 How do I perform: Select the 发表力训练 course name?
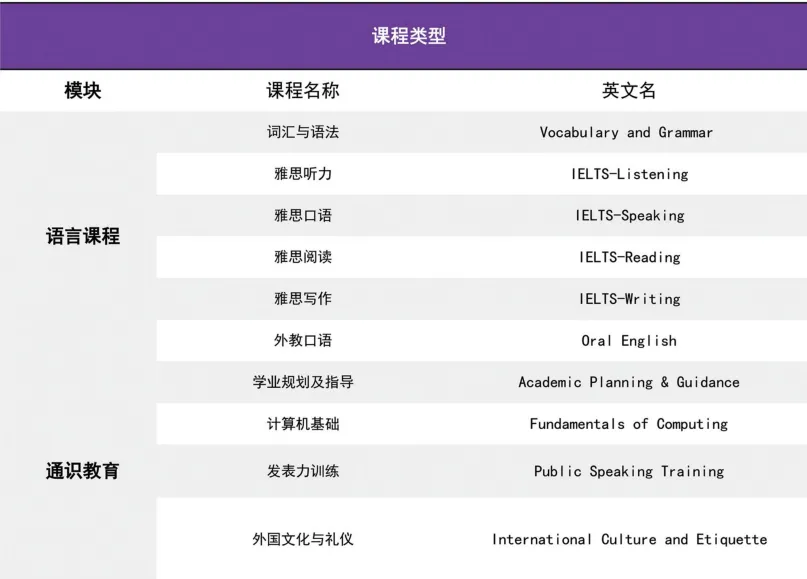[300, 471]
